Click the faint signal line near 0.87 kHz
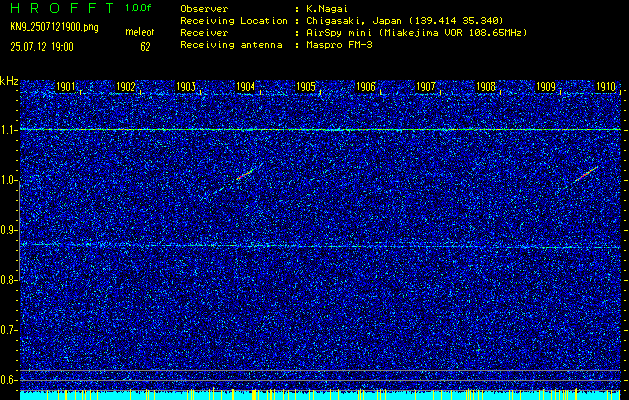The width and height of the screenshot is (629, 400). click(x=320, y=246)
